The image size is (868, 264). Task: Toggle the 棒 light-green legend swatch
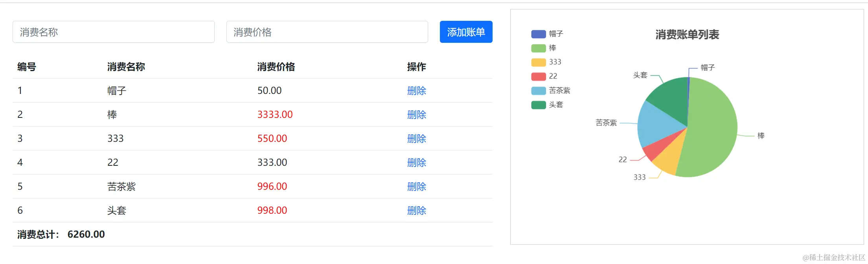click(x=538, y=48)
